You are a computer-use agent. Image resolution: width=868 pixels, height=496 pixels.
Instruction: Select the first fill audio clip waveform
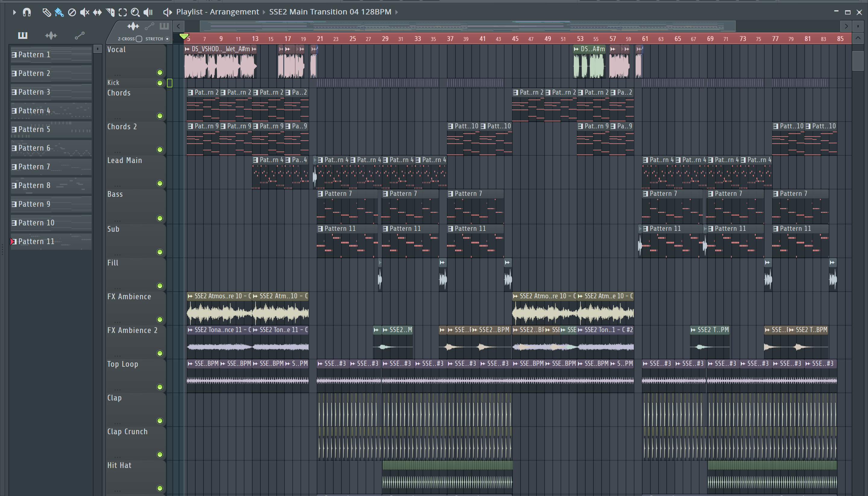[380, 279]
